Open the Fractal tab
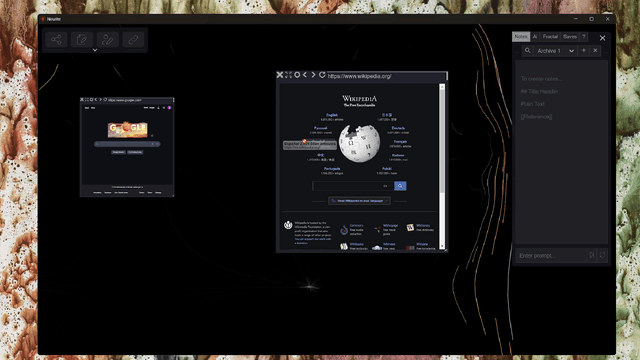Image resolution: width=640 pixels, height=360 pixels. tap(550, 37)
